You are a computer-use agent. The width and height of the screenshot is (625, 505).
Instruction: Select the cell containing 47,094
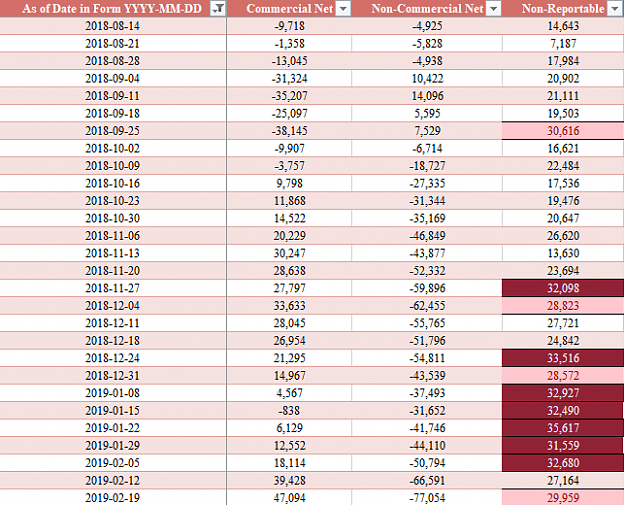[x=289, y=498]
